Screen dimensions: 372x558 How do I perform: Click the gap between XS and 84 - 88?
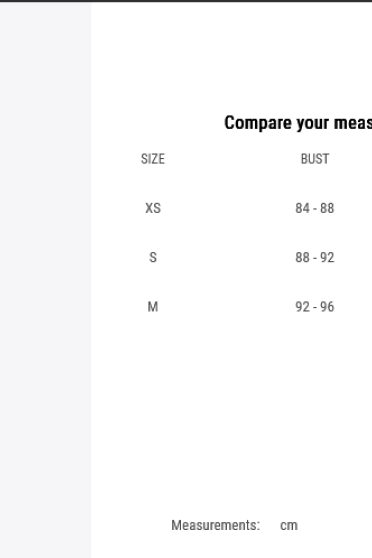point(228,208)
